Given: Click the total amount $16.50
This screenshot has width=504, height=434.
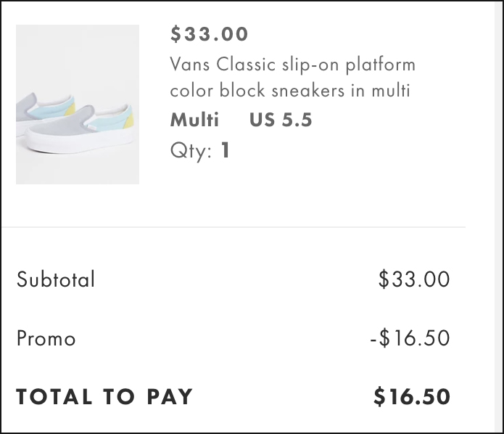Looking at the screenshot, I should (411, 397).
